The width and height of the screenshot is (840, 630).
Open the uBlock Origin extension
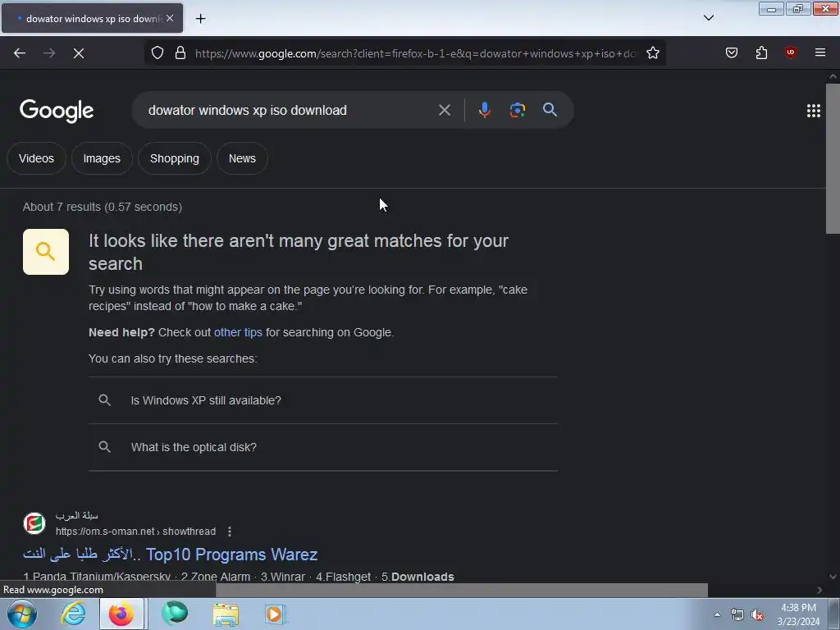(x=790, y=52)
